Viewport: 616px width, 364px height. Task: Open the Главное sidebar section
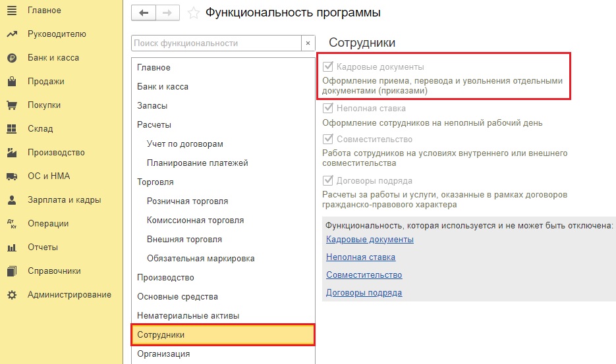(x=44, y=11)
